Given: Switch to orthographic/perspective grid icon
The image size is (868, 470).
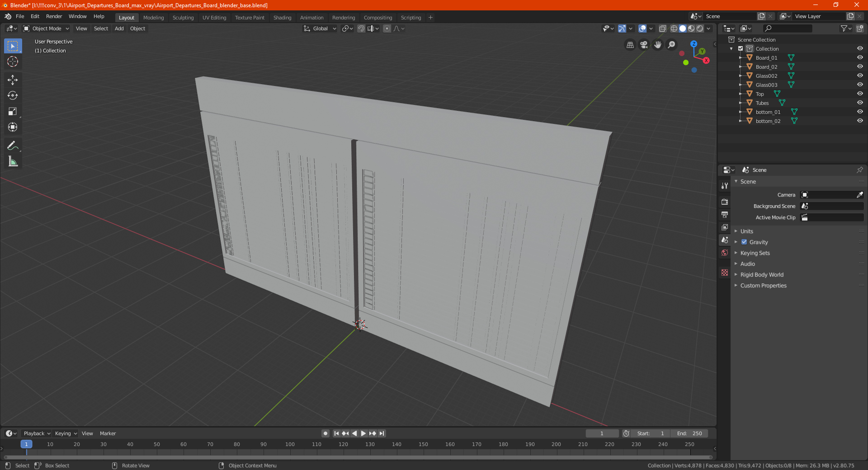Looking at the screenshot, I should (630, 45).
